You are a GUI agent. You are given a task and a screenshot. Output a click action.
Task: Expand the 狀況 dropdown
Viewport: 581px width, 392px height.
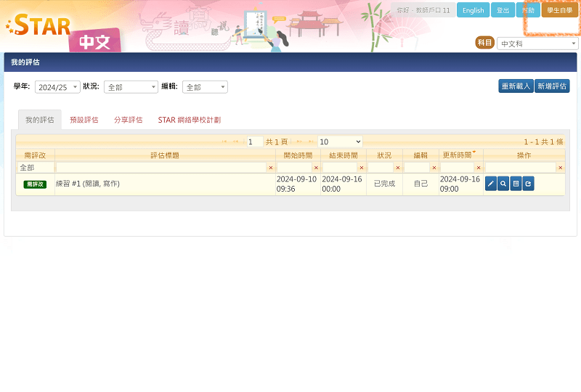(x=131, y=87)
